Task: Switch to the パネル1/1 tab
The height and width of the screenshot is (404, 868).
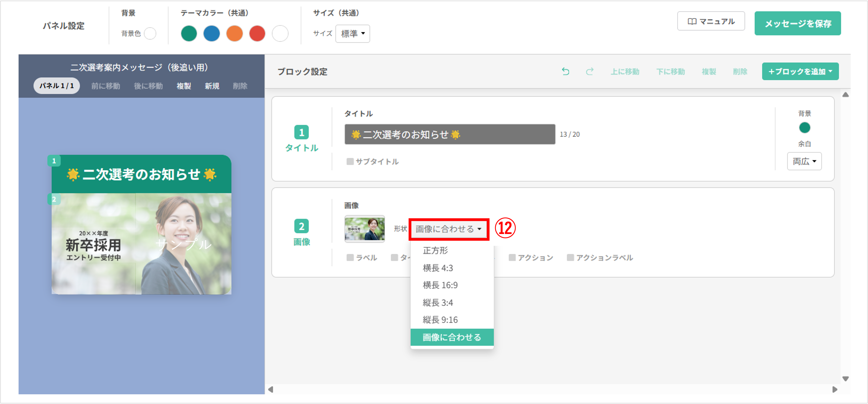Action: pyautogui.click(x=56, y=86)
